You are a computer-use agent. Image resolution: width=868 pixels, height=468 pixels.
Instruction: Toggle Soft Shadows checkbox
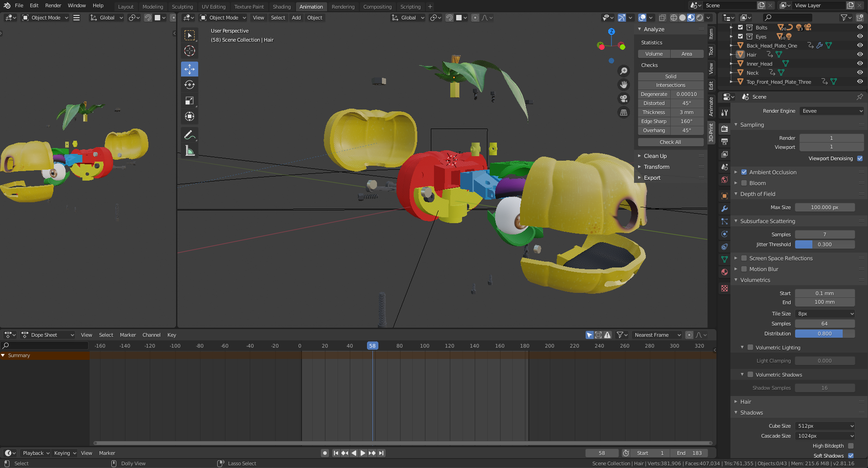851,456
